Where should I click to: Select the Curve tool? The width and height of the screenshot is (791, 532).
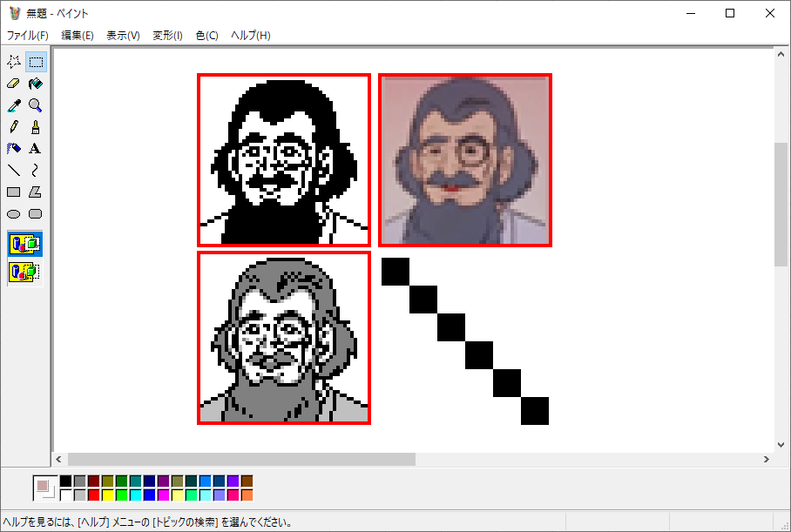[x=36, y=171]
